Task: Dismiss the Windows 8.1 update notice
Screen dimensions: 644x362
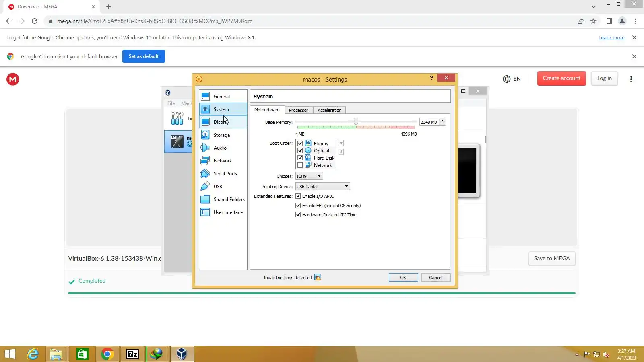Action: click(x=634, y=37)
